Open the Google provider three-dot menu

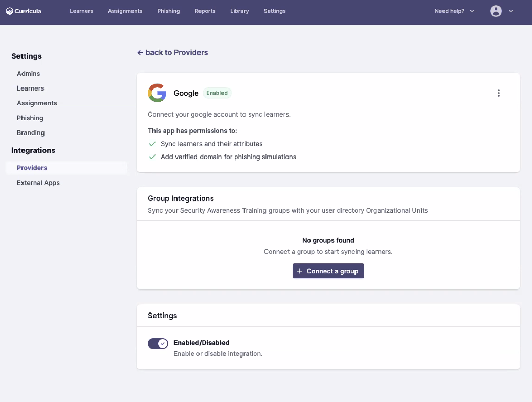pos(498,93)
